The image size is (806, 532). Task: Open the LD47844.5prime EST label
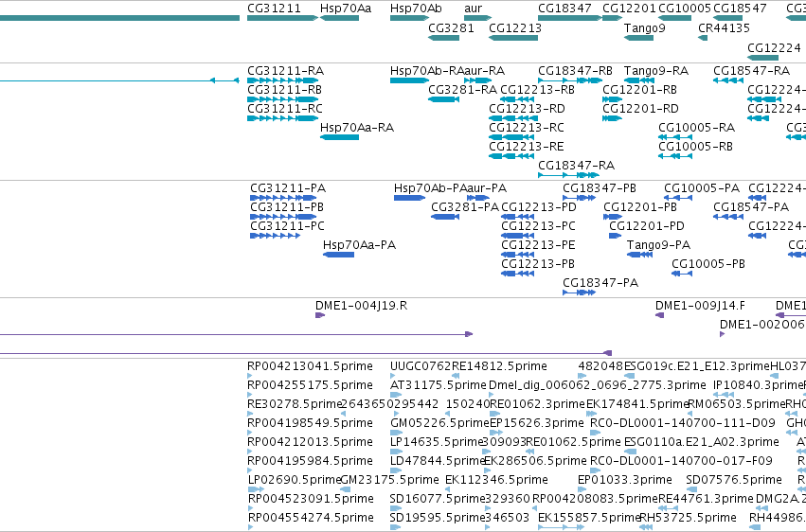pyautogui.click(x=438, y=462)
